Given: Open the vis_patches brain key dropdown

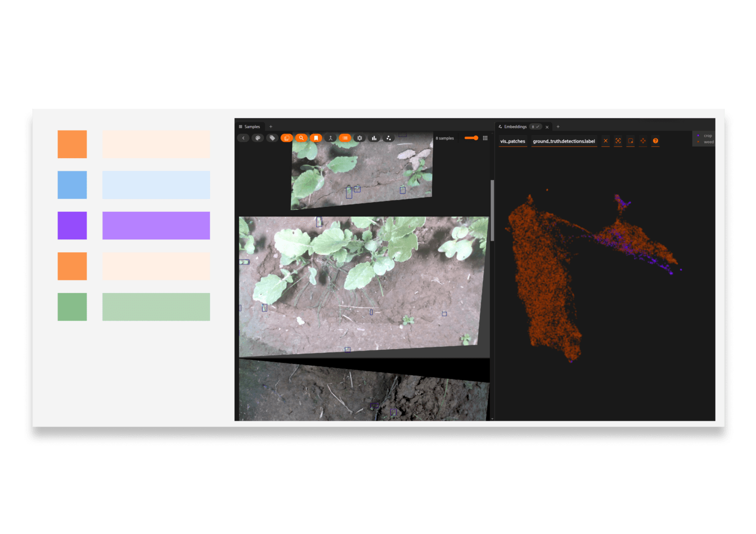Looking at the screenshot, I should 513,141.
